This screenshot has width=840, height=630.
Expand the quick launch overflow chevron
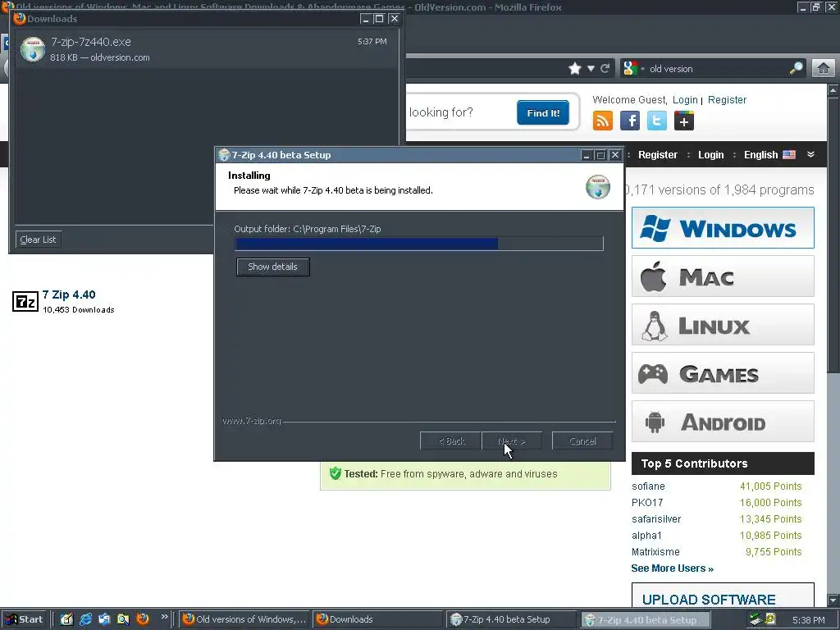(x=164, y=617)
